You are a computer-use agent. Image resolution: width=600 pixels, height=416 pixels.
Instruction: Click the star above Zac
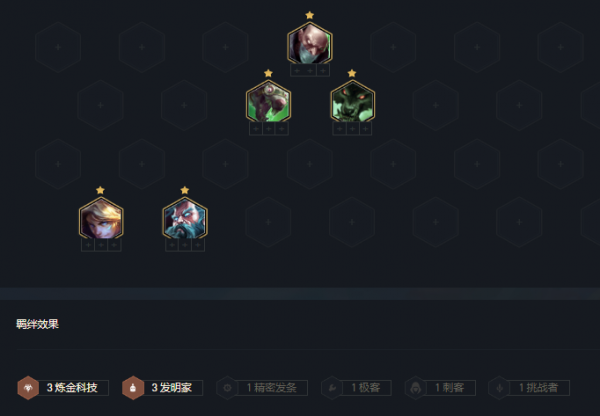tap(268, 73)
